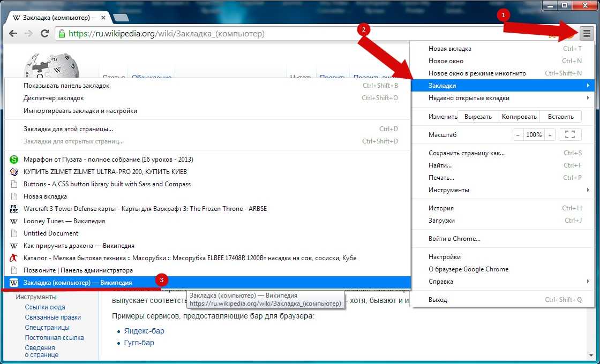Open the Связанные правки sidebar link
The height and width of the screenshot is (364, 600).
point(53,317)
